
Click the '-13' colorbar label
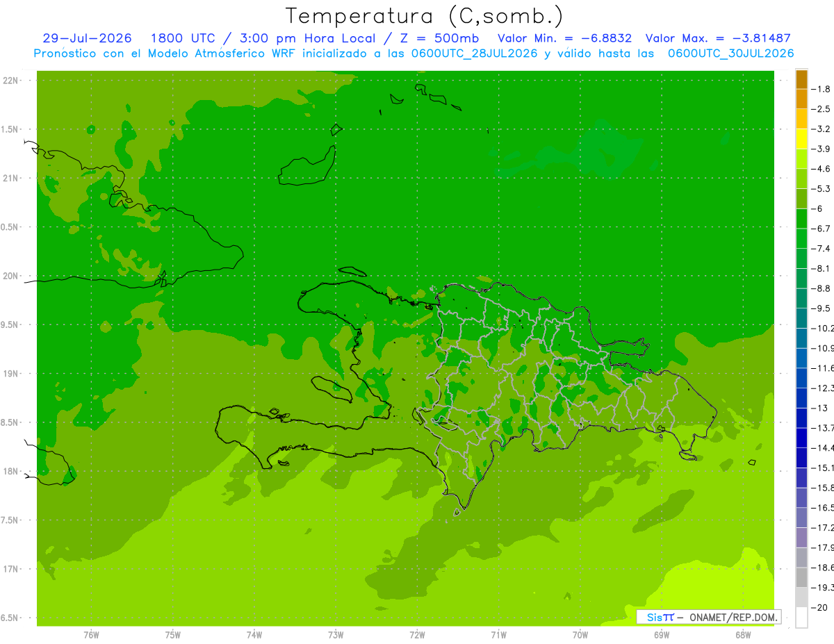[819, 408]
